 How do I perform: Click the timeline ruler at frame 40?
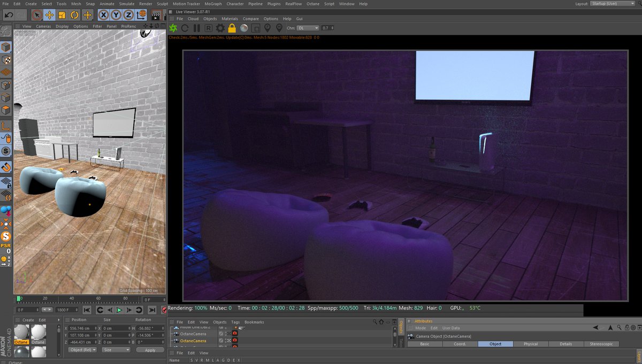(x=72, y=299)
